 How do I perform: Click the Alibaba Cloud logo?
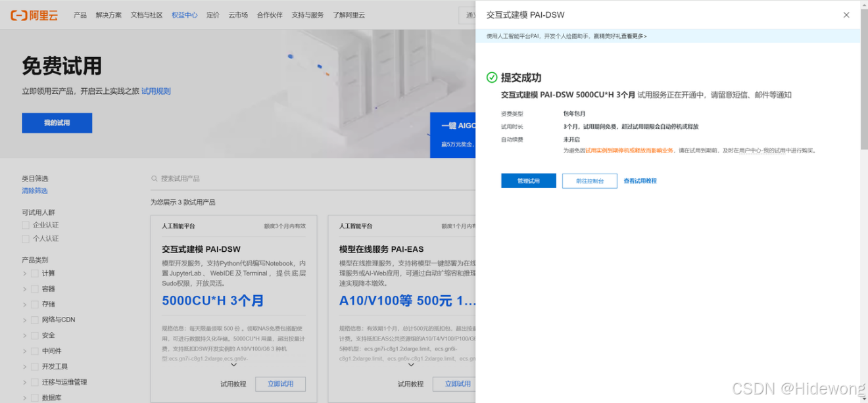tap(34, 15)
